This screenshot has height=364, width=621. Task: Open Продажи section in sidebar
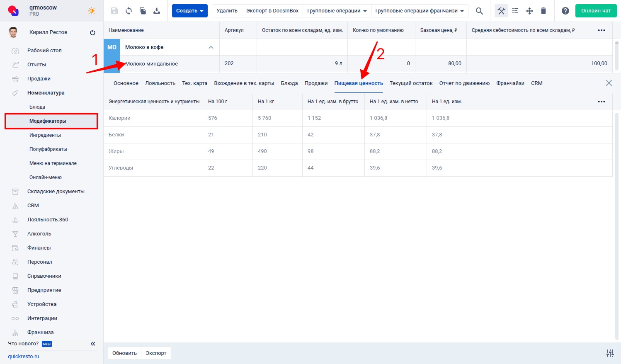coord(39,79)
